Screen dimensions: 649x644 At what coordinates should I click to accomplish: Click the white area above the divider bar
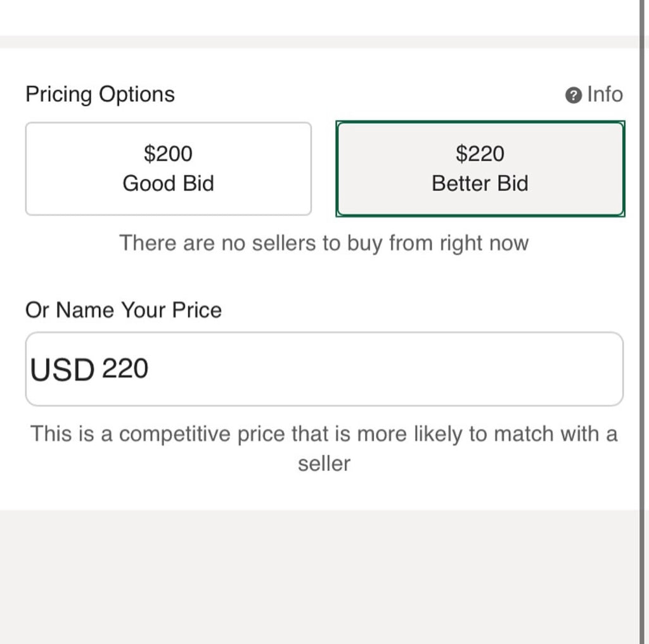coord(317,16)
